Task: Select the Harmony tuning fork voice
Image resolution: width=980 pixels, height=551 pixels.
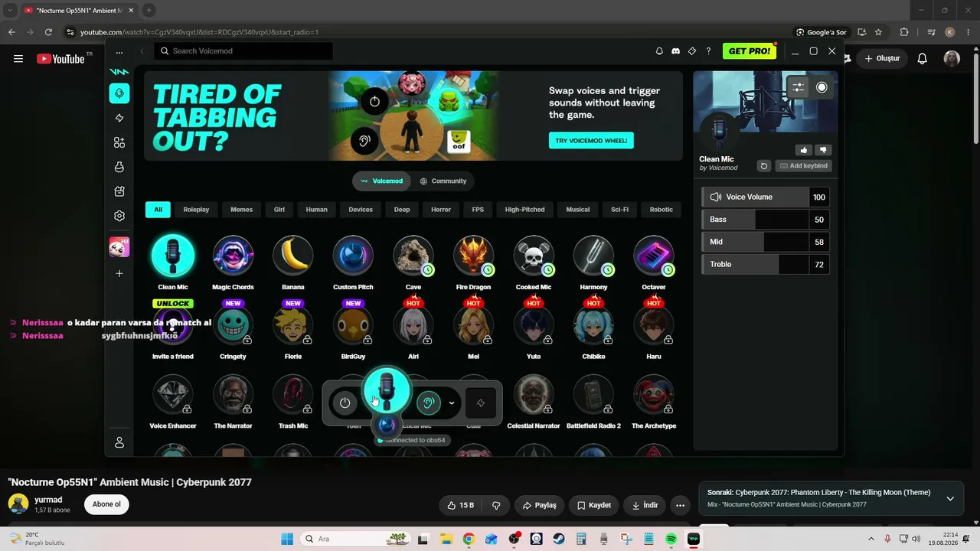Action: click(x=593, y=262)
